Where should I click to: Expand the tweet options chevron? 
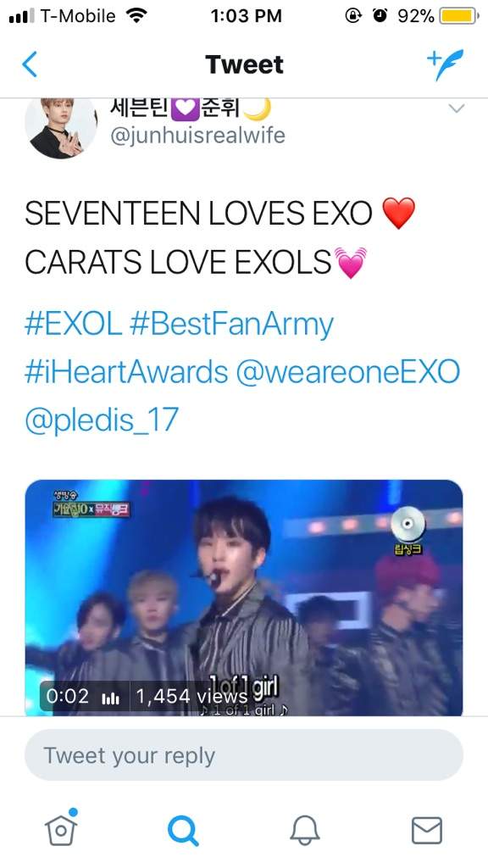[x=456, y=108]
